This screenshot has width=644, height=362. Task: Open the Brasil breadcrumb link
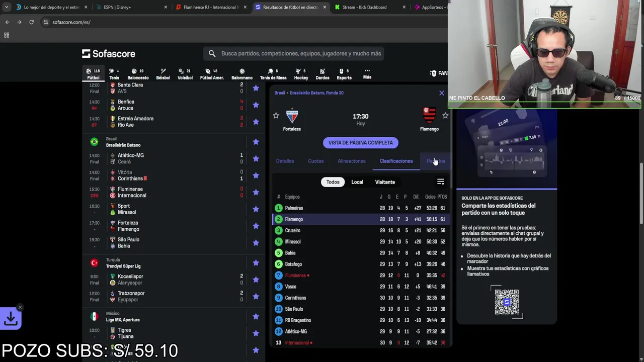280,93
